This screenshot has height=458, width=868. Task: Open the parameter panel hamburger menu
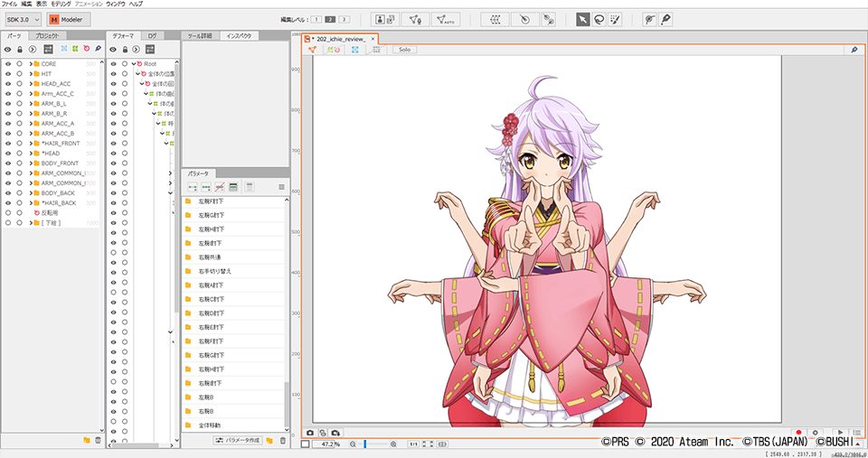point(281,188)
